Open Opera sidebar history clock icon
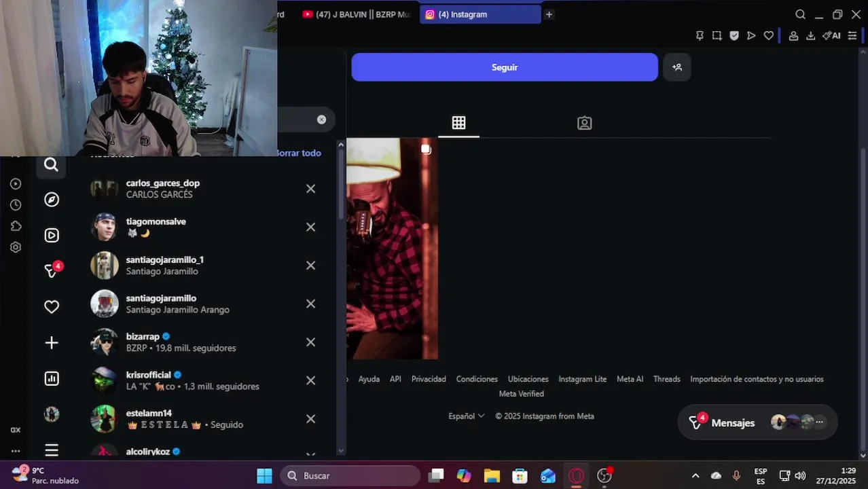868x489 pixels. point(16,205)
